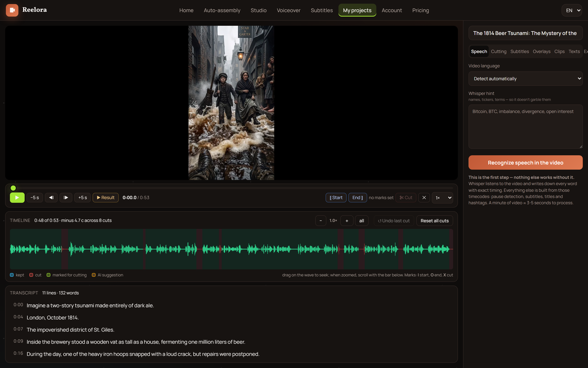Switch to the Overlays tab
Screen dimensions: 588x368
coord(542,52)
